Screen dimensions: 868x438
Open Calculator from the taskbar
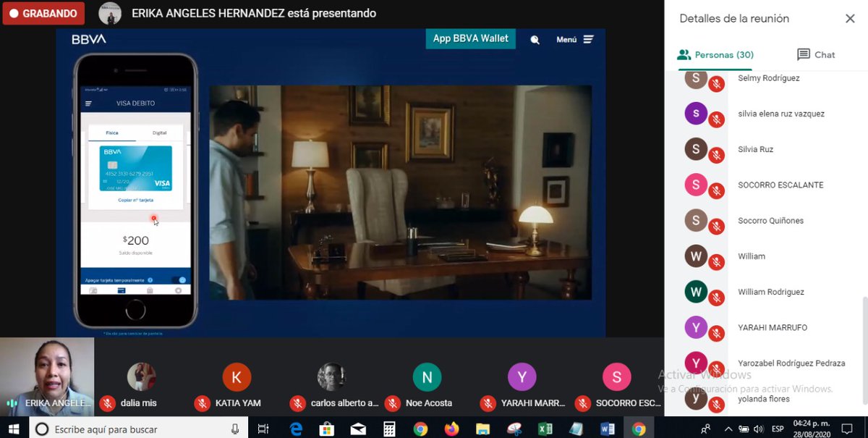click(389, 429)
